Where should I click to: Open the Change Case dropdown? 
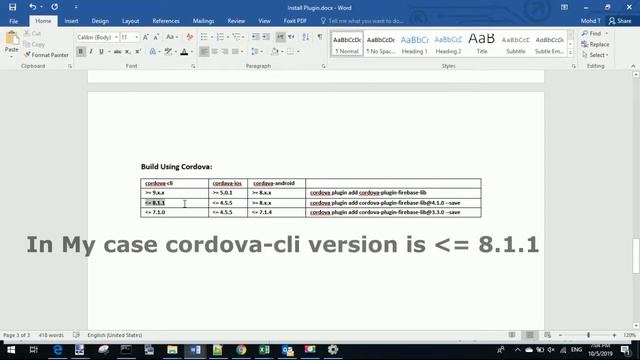click(172, 37)
